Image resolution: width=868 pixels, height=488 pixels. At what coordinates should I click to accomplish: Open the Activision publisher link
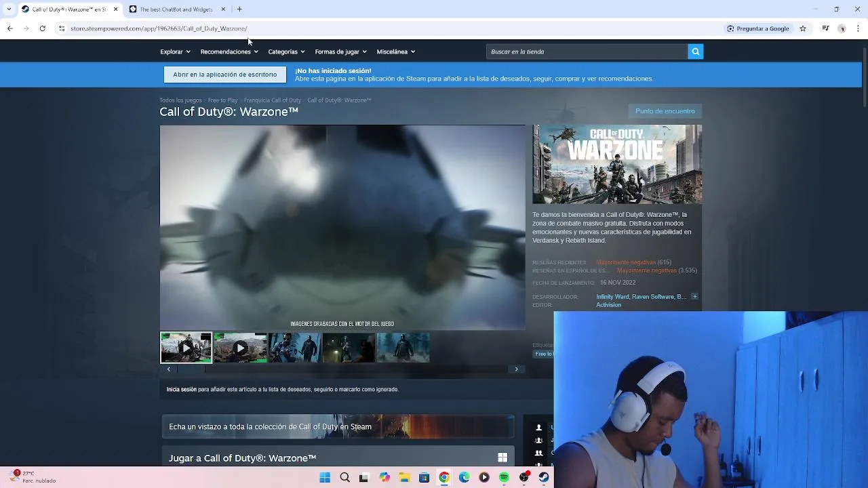pyautogui.click(x=608, y=305)
